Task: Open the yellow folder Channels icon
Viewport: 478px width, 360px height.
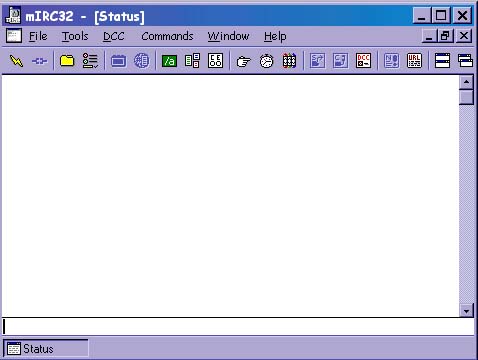Action: click(67, 61)
